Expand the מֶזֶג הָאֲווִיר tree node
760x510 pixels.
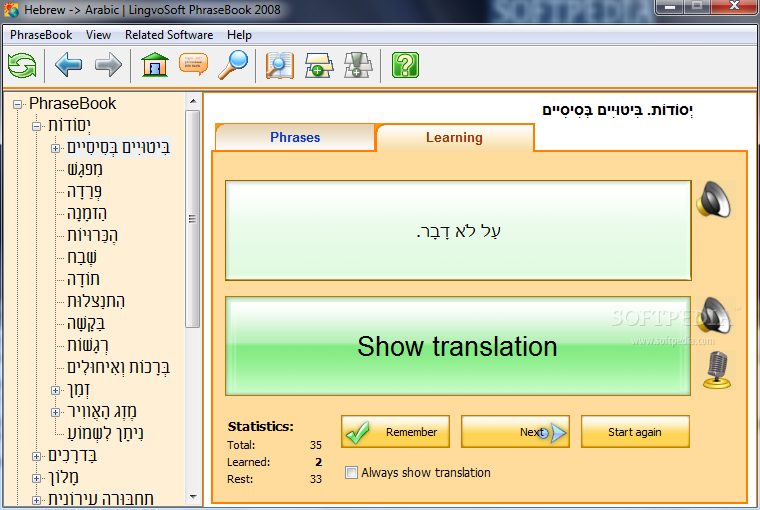click(56, 413)
